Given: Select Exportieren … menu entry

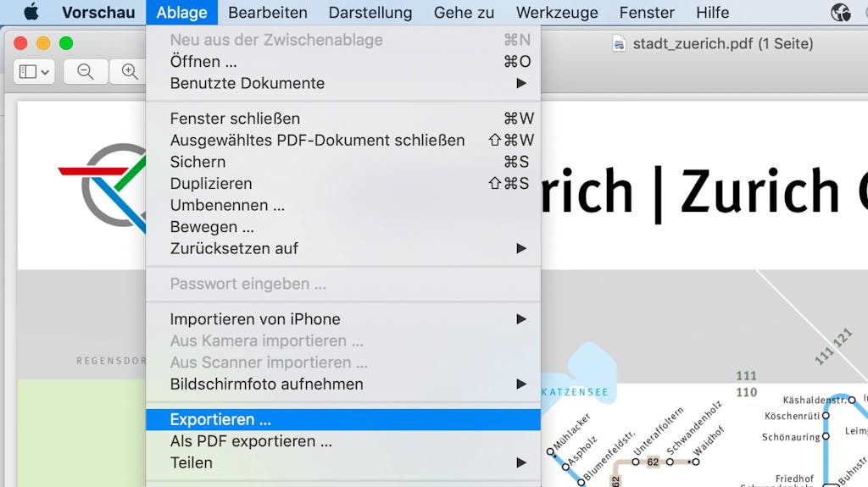Looking at the screenshot, I should coord(343,419).
